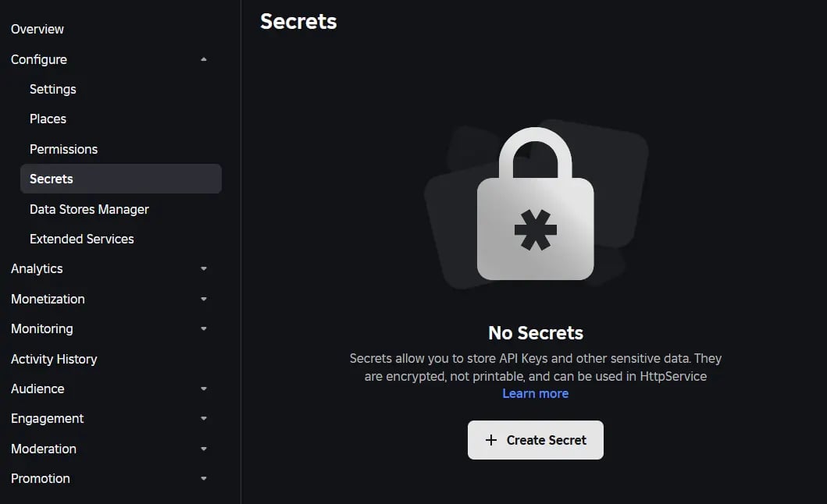This screenshot has height=504, width=827.
Task: Select the Secrets sidebar item
Action: click(x=51, y=179)
